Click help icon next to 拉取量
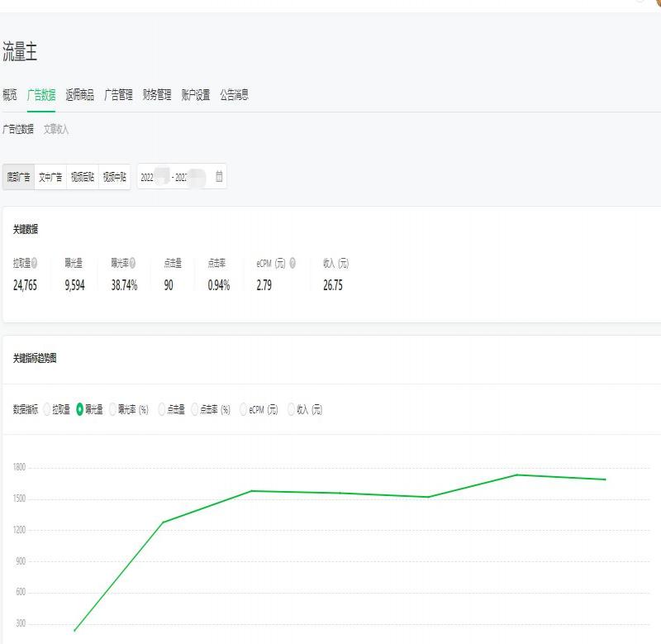 [34, 263]
